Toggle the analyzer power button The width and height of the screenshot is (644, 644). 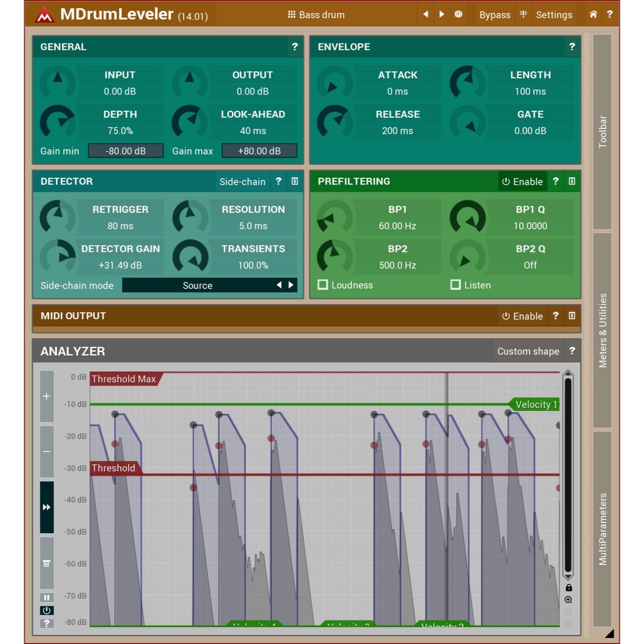coord(47,610)
